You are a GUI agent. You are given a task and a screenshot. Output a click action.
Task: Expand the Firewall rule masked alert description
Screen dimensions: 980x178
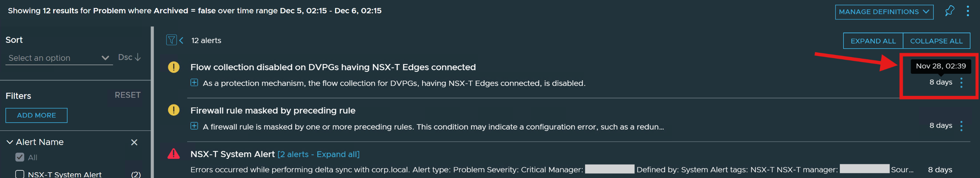[194, 126]
